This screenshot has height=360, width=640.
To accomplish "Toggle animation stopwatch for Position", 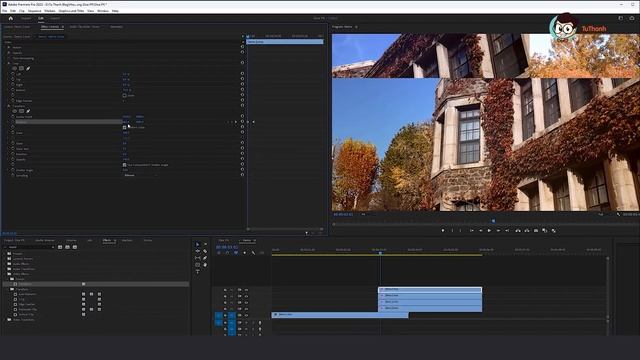I will pos(13,122).
